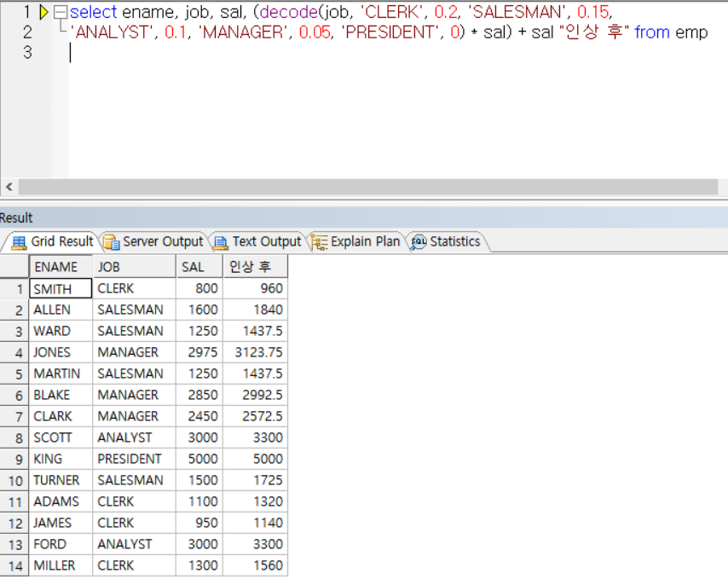
Task: Sort by the SAL column header
Action: coord(199,267)
